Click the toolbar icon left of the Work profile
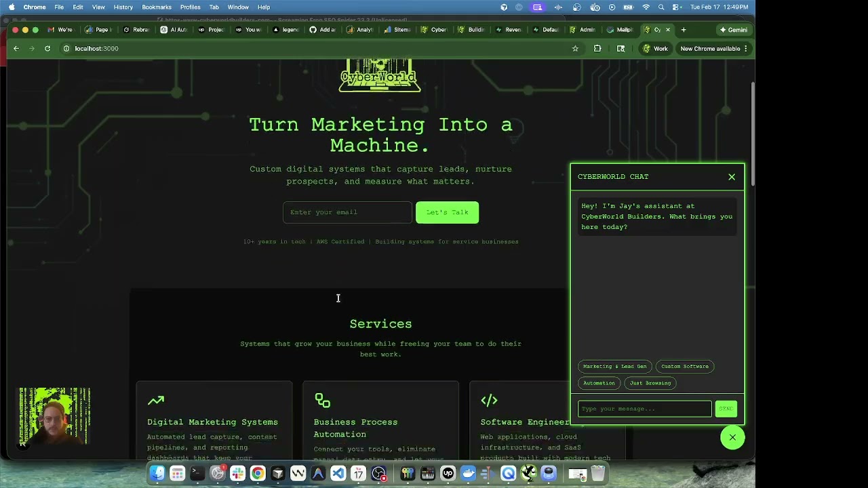The height and width of the screenshot is (488, 868). coord(620,49)
